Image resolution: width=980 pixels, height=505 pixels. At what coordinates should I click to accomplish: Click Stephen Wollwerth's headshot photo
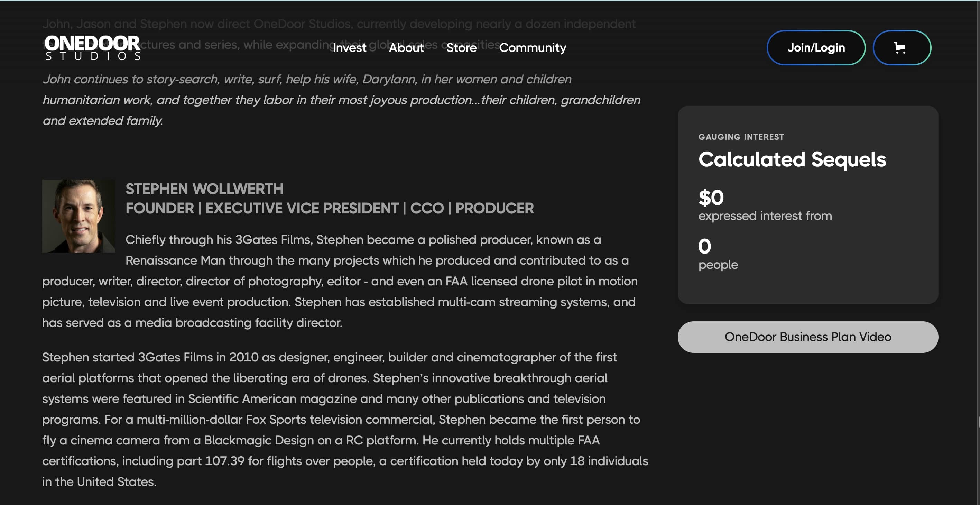pos(78,216)
